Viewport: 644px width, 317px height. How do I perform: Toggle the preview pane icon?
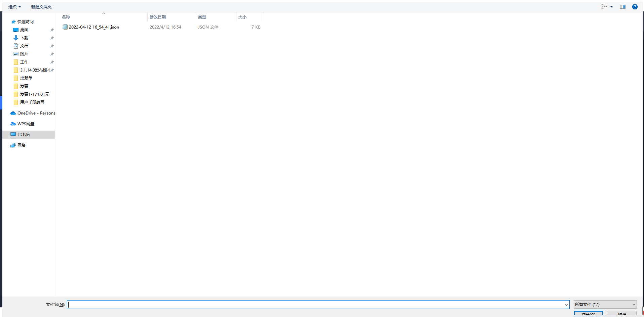(623, 7)
